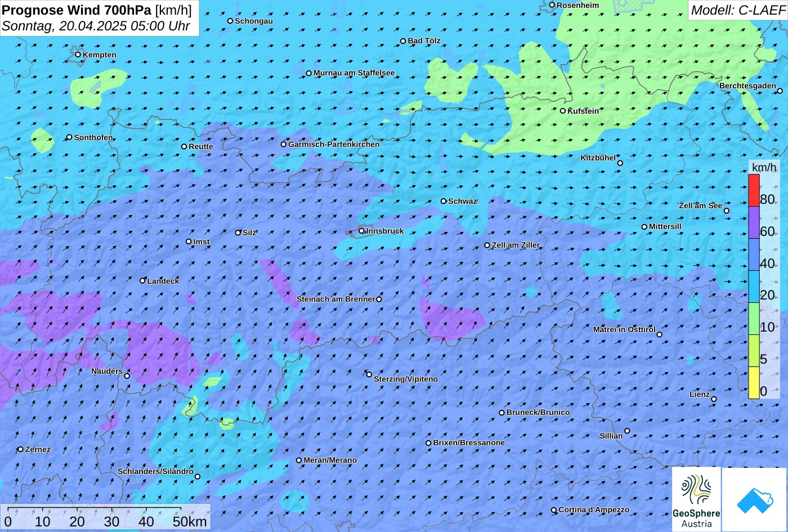Click the blue cloud logo icon

click(x=754, y=499)
